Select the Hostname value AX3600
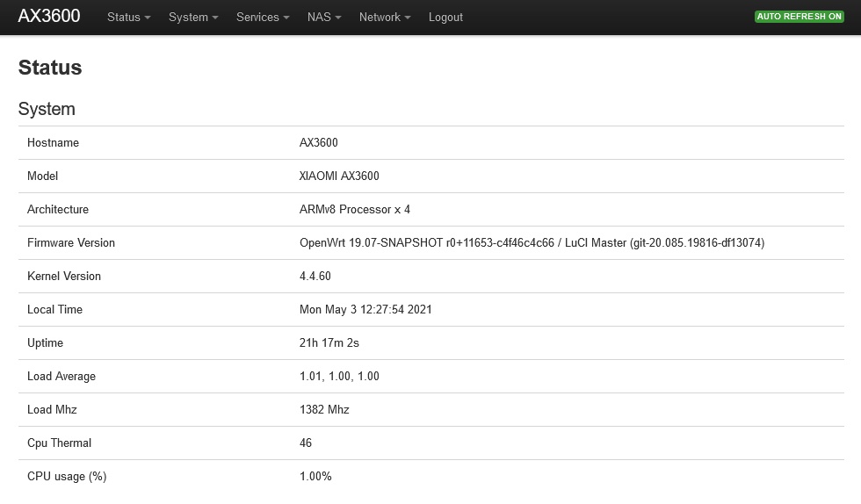 pos(318,143)
